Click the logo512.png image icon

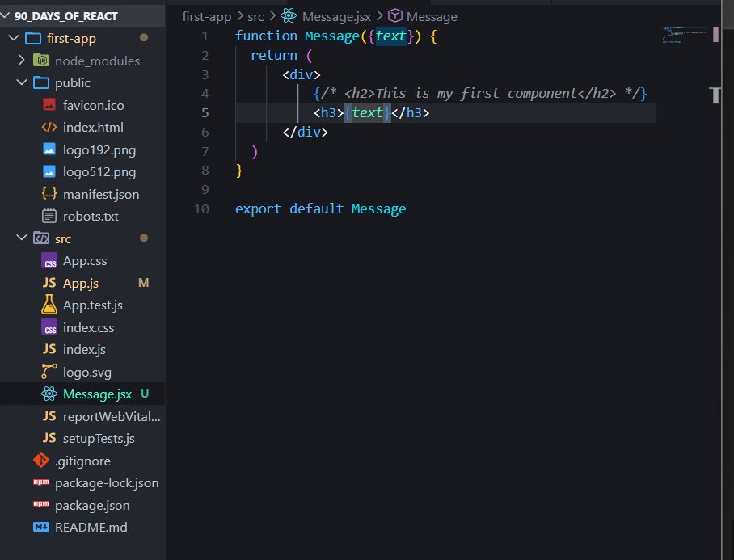[x=49, y=171]
